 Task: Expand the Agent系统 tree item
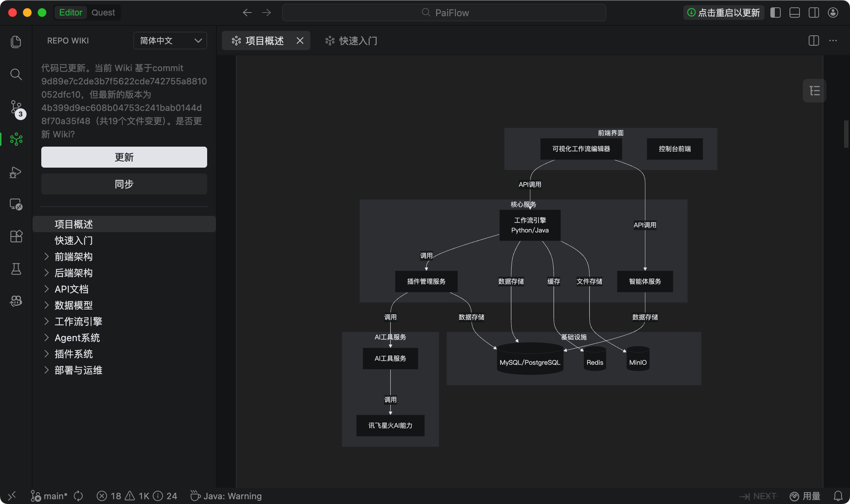point(46,337)
